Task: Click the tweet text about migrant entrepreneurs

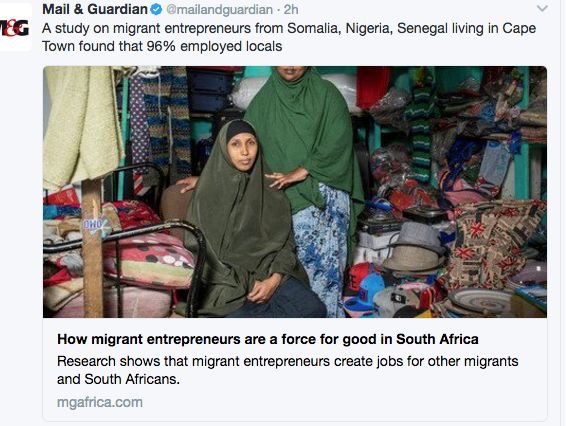Action: coord(289,37)
